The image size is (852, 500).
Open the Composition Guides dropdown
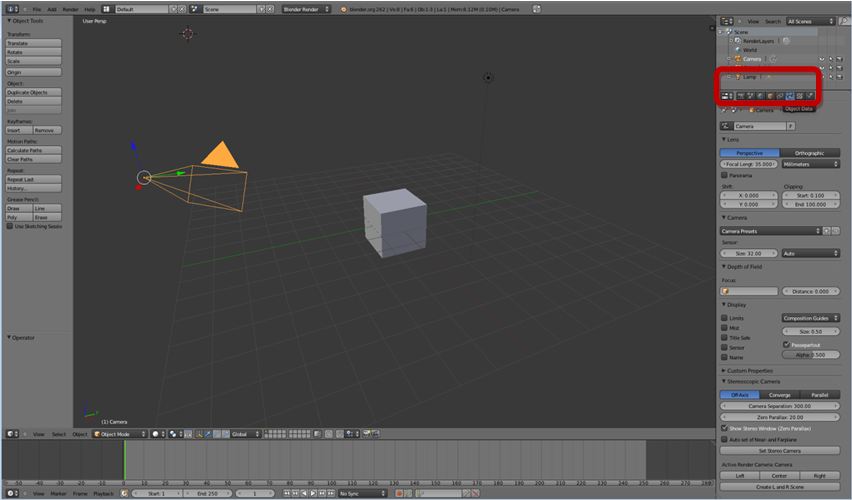pos(811,318)
